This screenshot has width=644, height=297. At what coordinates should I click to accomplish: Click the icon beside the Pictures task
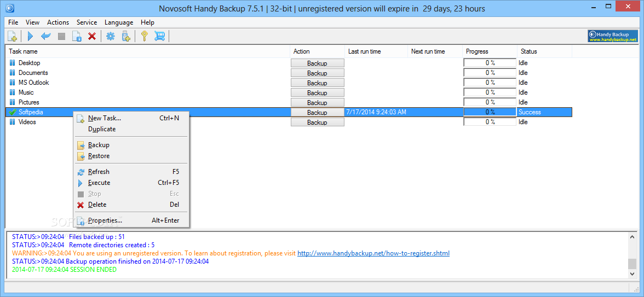pyautogui.click(x=12, y=102)
